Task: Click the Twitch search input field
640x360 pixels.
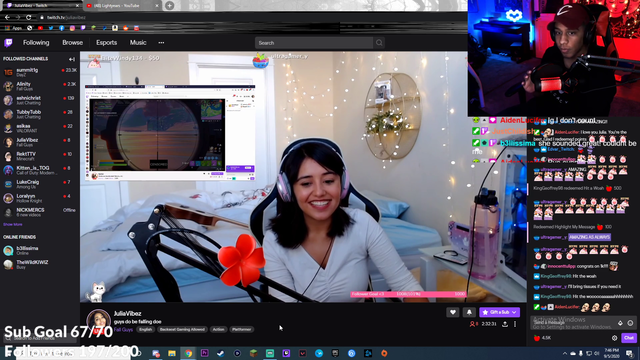Action: pyautogui.click(x=314, y=43)
